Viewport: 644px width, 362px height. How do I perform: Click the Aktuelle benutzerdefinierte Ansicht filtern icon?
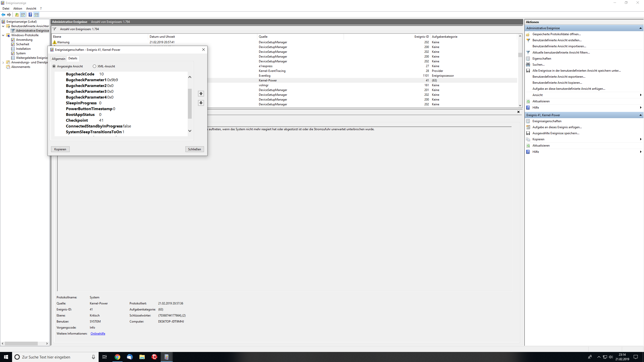pos(528,53)
